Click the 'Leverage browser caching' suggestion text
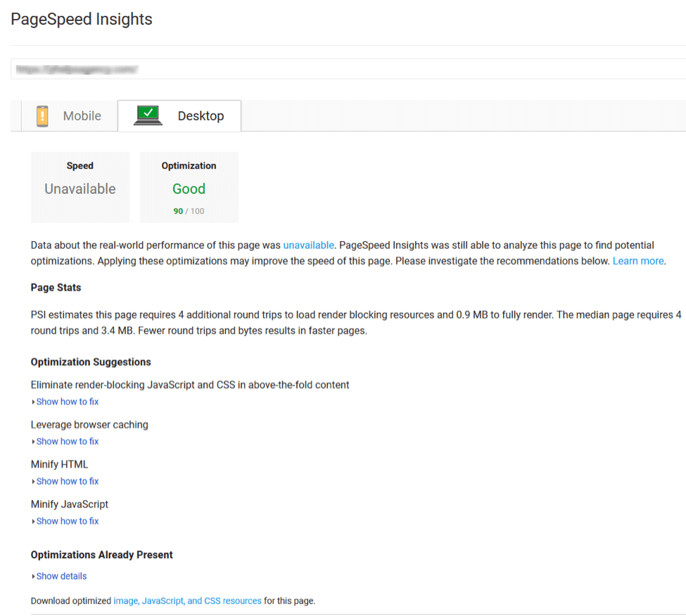Viewport: 686px width, 616px height. pos(89,425)
